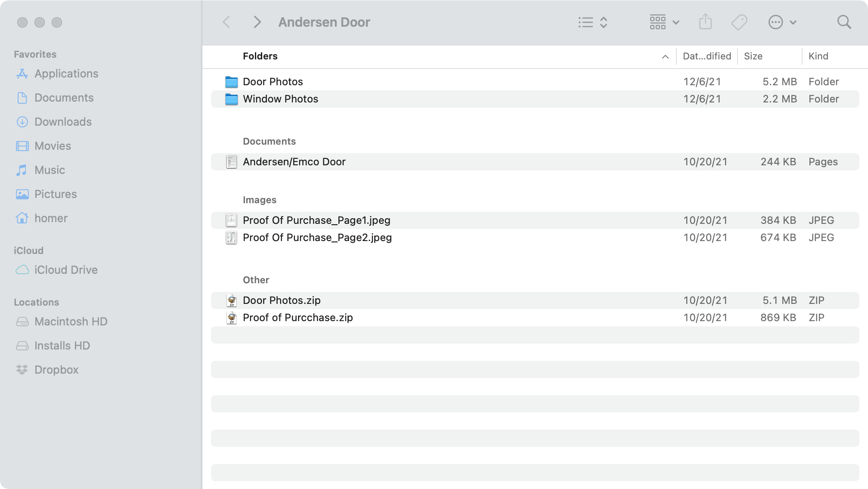Click the Pages kind cell

pos(823,162)
